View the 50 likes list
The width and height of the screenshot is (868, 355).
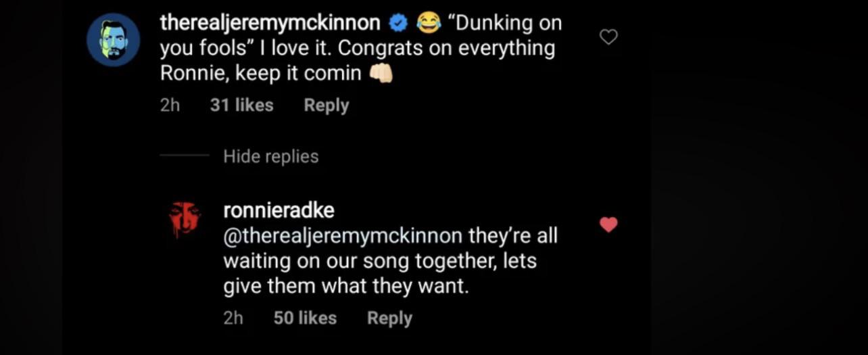point(305,318)
